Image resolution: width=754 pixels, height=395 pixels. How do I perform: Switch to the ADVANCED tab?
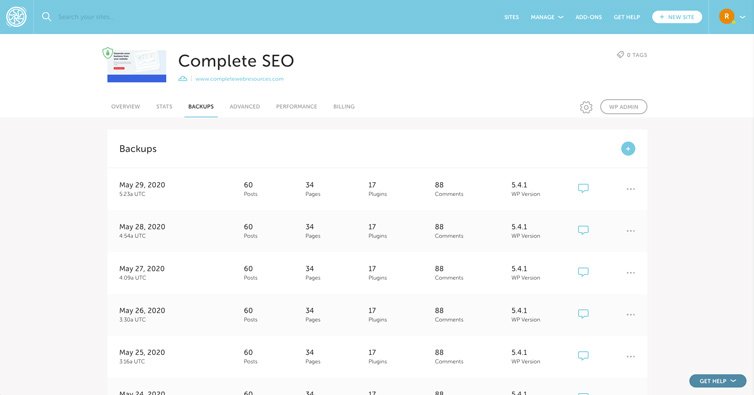pos(245,106)
